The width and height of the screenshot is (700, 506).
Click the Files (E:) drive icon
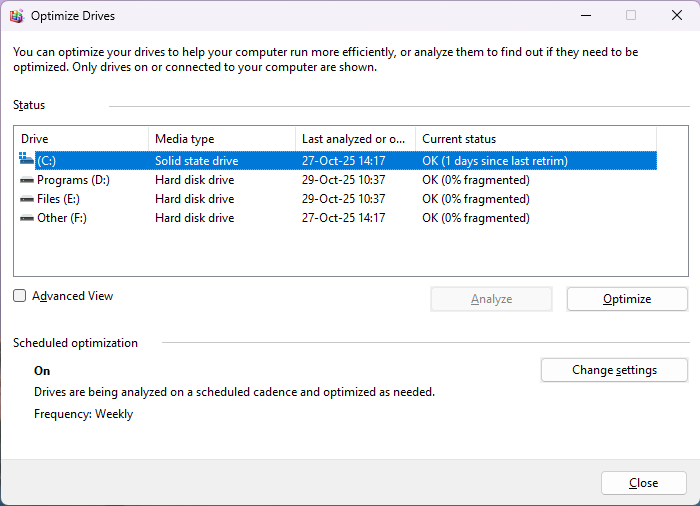[27, 199]
